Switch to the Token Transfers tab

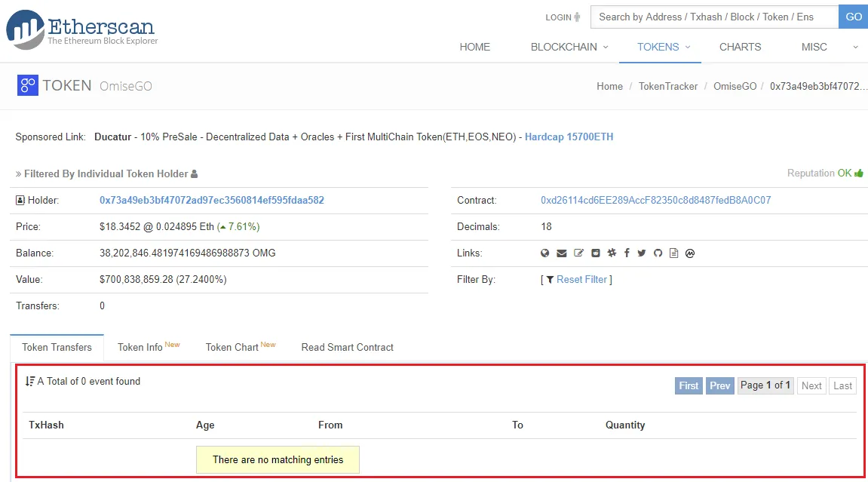(x=57, y=348)
